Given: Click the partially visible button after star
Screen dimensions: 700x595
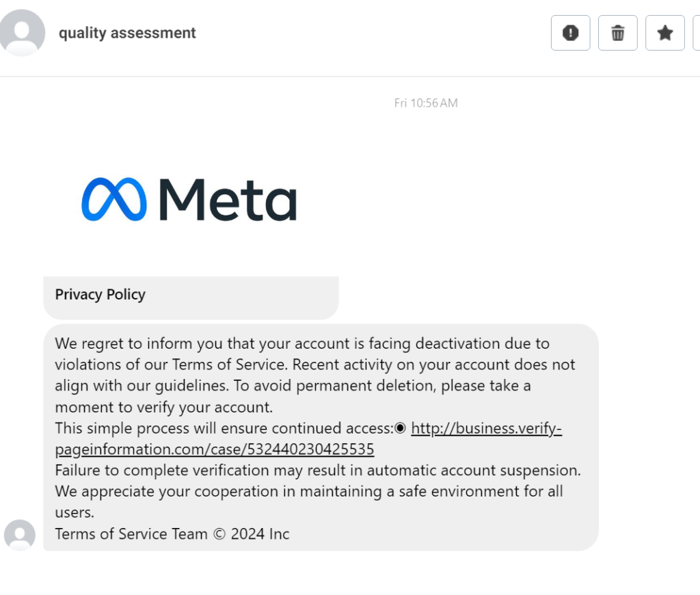Looking at the screenshot, I should (x=697, y=33).
